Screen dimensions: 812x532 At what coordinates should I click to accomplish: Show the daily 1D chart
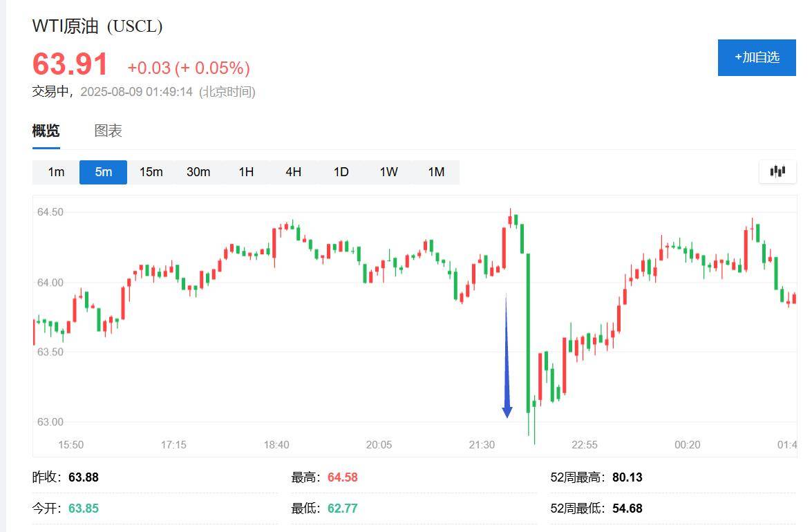pos(341,172)
